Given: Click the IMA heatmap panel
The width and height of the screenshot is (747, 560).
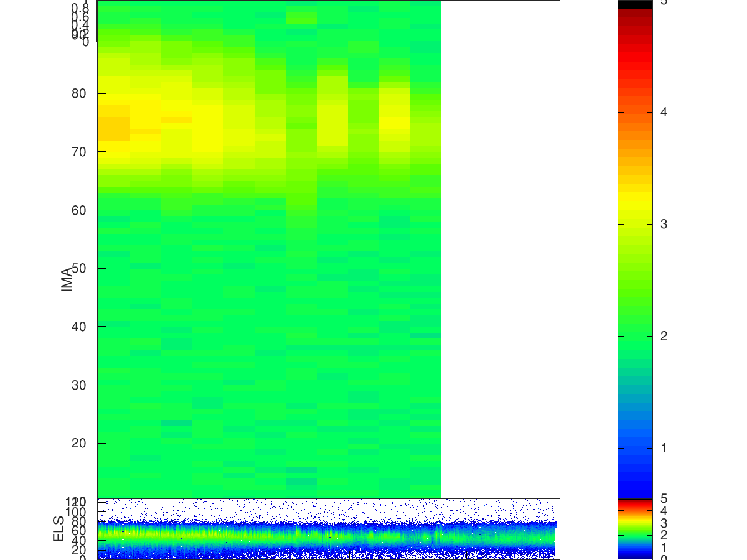Looking at the screenshot, I should [329, 249].
